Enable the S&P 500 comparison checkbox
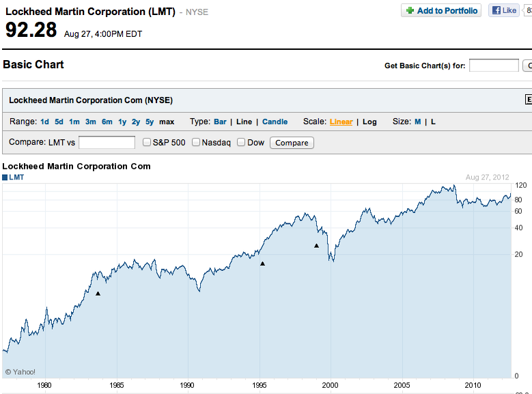Screen dimensions: 532x394 (147, 142)
